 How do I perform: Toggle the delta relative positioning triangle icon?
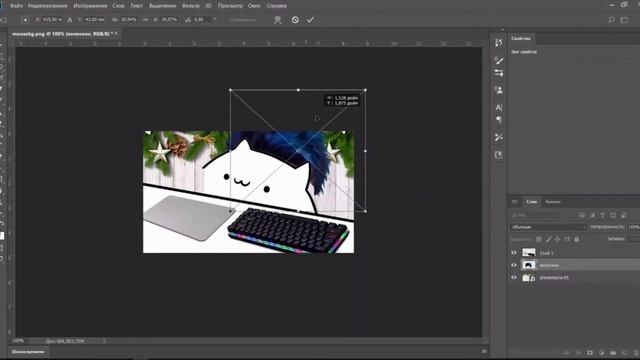point(70,20)
